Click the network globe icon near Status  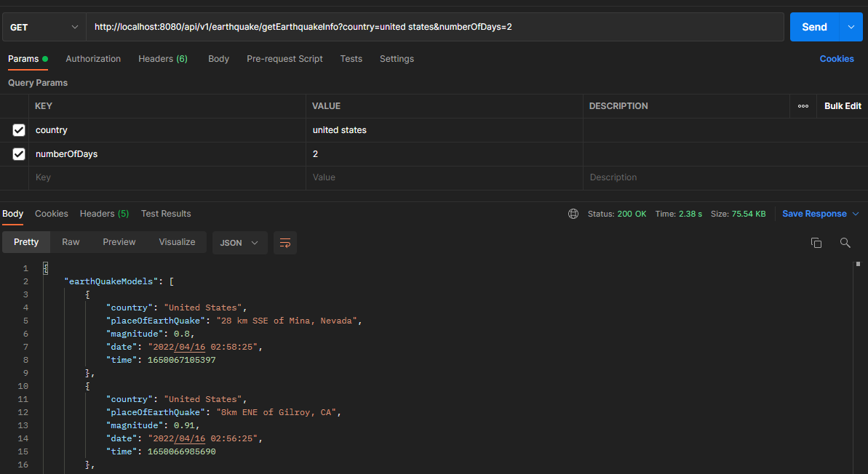point(573,214)
